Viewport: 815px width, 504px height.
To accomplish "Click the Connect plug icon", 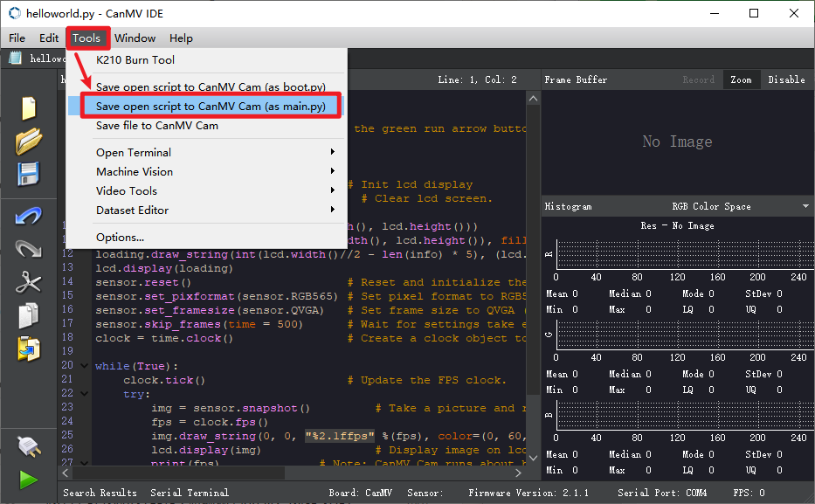I will pyautogui.click(x=29, y=446).
